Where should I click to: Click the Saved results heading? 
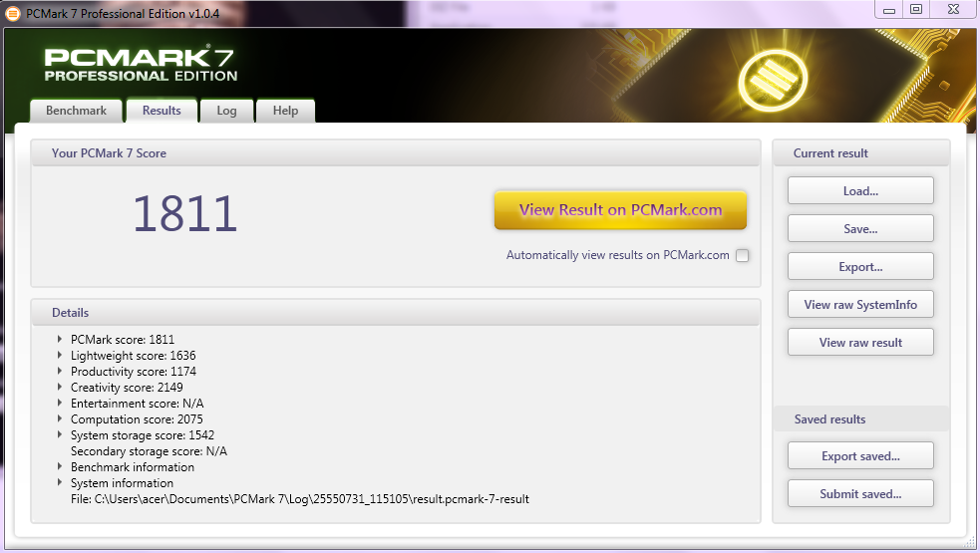click(830, 419)
